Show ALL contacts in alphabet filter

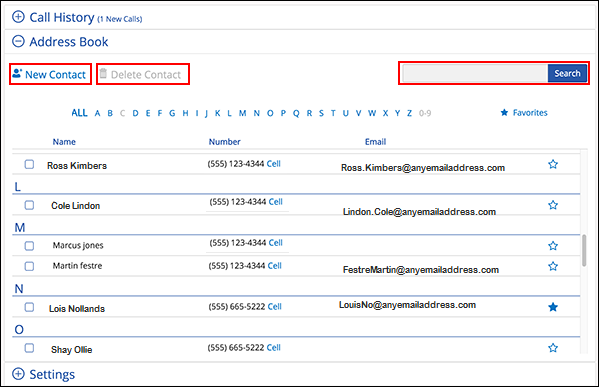click(x=79, y=113)
